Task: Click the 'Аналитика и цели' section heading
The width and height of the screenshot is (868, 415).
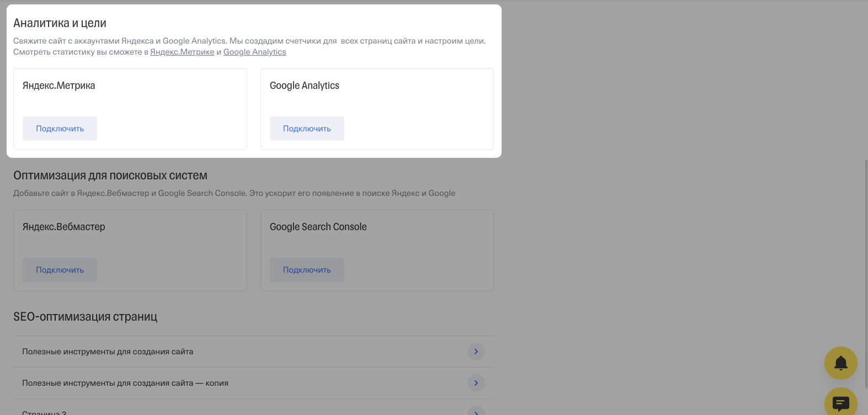Action: (60, 23)
